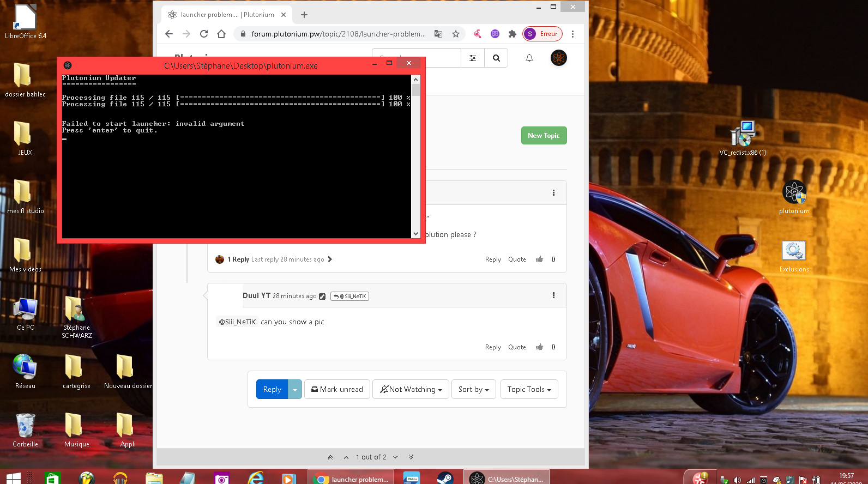This screenshot has height=484, width=868.
Task: Close the launcher problem tab
Action: coord(284,15)
